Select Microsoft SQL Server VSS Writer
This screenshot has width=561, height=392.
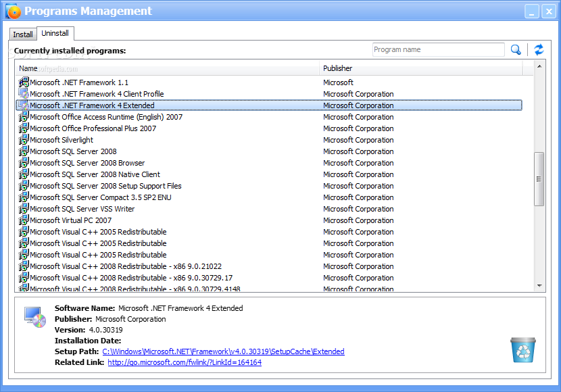tap(269, 209)
